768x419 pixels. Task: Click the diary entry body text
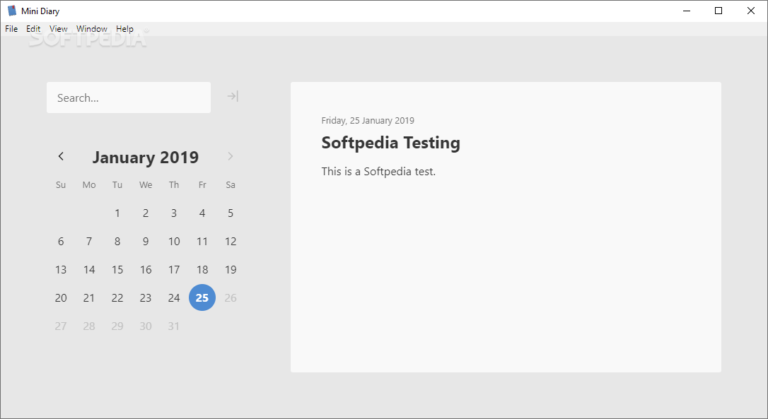click(x=378, y=171)
